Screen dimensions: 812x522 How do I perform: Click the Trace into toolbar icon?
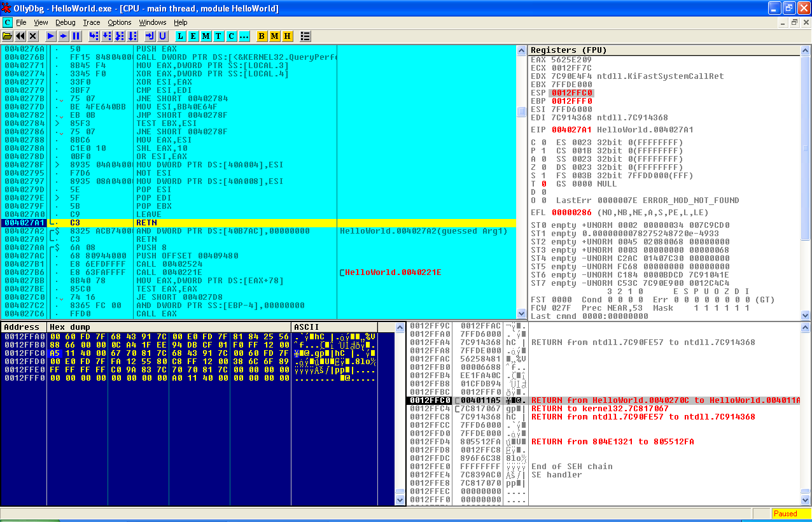(120, 36)
